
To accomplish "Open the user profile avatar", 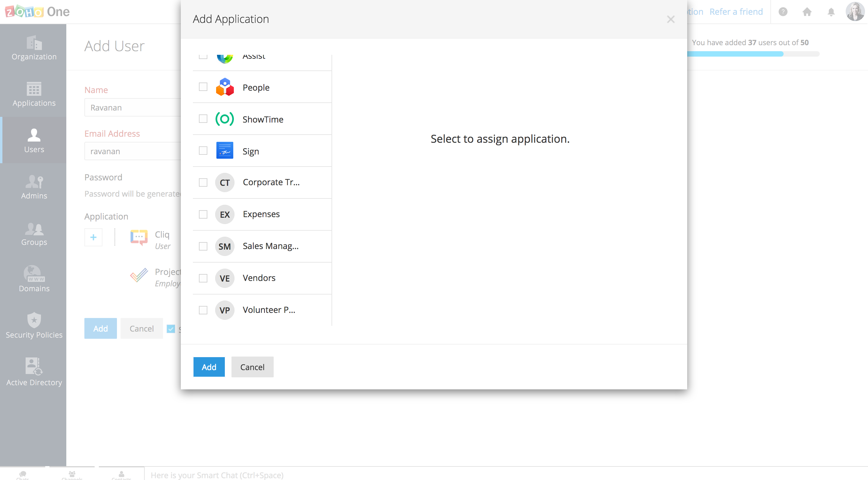I will (855, 12).
